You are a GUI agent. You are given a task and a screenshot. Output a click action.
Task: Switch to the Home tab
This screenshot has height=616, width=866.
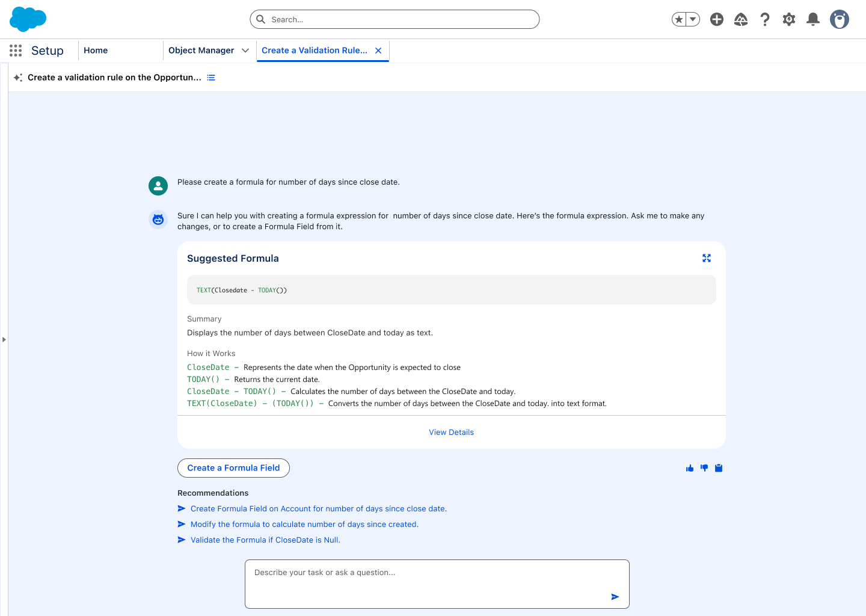(96, 51)
